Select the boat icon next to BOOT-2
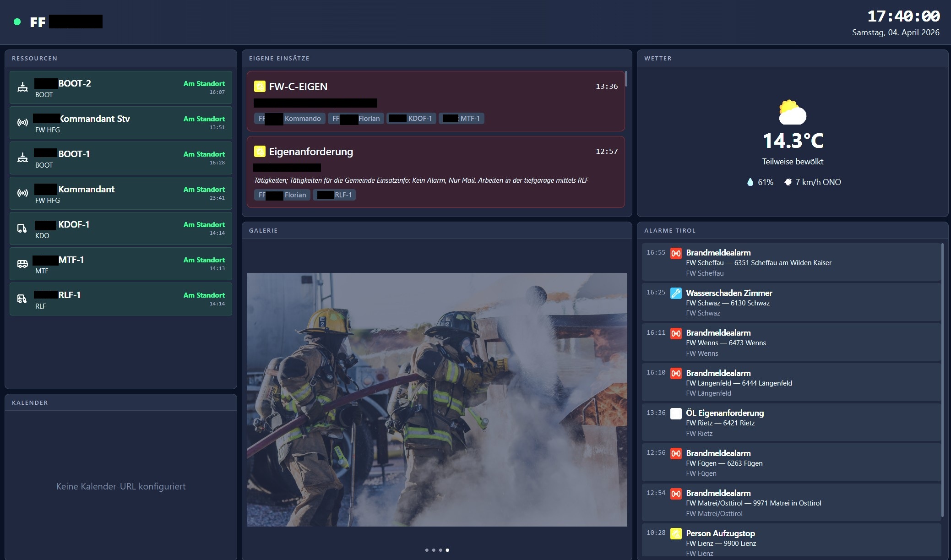Screen dimensions: 951x560 (x=22, y=87)
